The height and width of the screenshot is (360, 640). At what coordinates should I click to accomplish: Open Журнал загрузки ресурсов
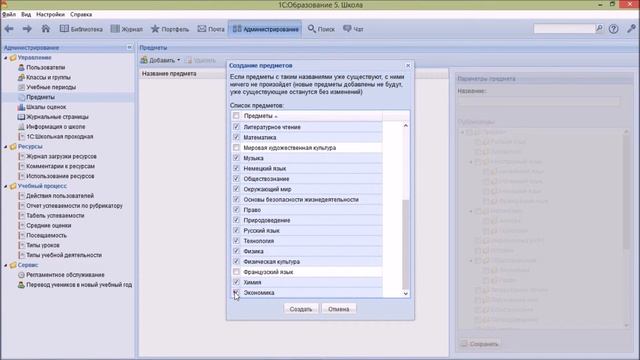[61, 156]
